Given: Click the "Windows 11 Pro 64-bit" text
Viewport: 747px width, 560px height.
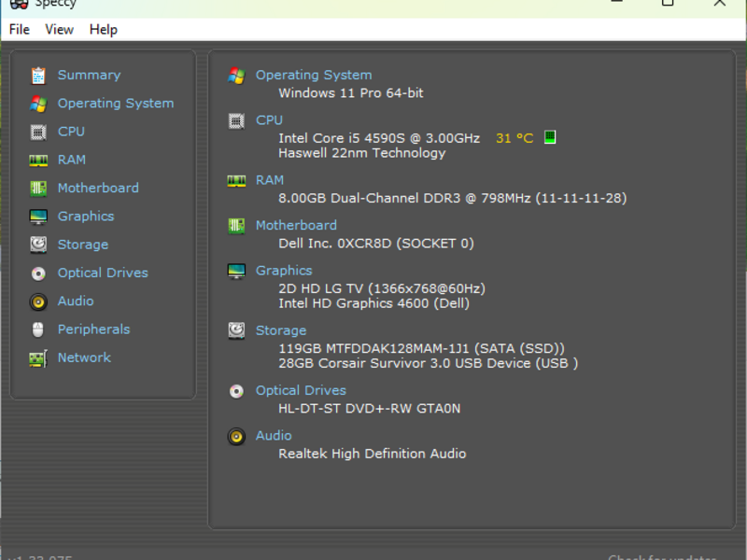Looking at the screenshot, I should (x=351, y=92).
